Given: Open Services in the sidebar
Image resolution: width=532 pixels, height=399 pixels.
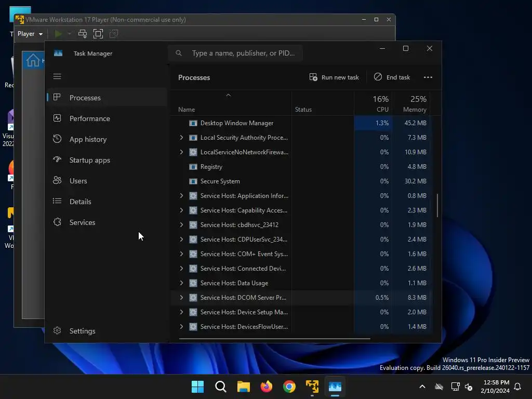Looking at the screenshot, I should [107, 222].
